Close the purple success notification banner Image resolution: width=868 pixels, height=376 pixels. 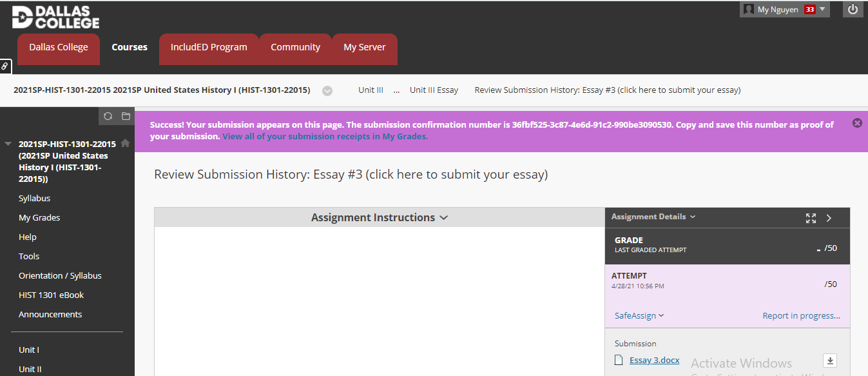tap(857, 123)
